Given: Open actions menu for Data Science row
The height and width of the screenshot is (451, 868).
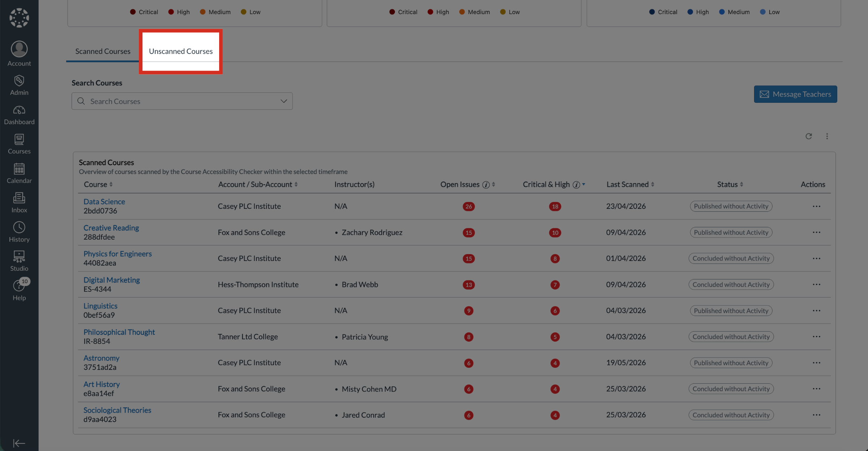Looking at the screenshot, I should tap(816, 206).
